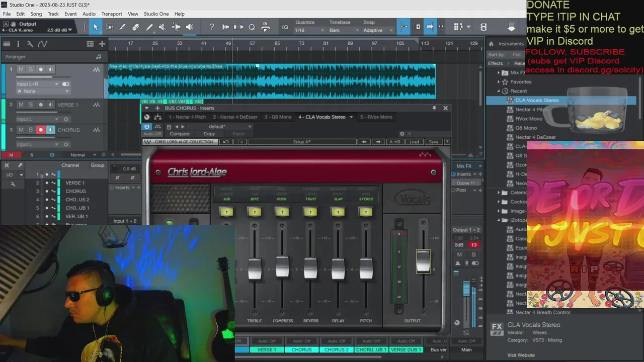Select the Arrow tool in the toolbar

(96, 27)
